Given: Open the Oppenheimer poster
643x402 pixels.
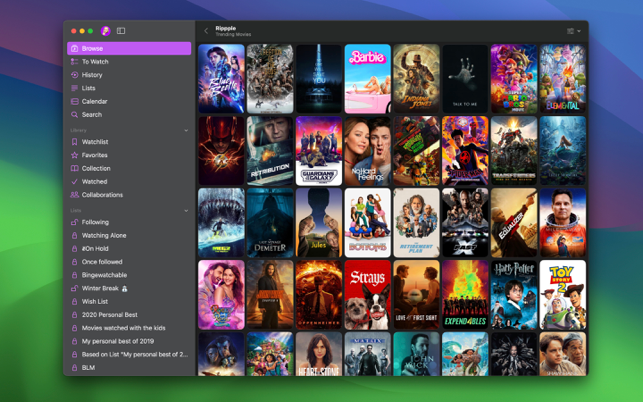Looking at the screenshot, I should click(x=319, y=295).
